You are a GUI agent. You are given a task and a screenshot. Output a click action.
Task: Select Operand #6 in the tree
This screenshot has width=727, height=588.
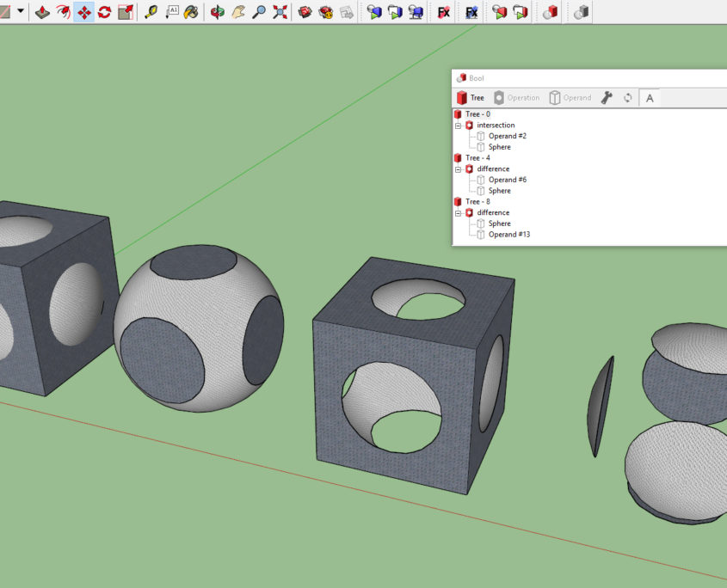(x=507, y=180)
